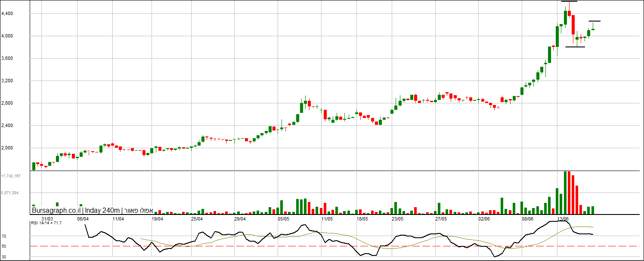The width and height of the screenshot is (644, 261).
Task: Select the 13/06 date marker
Action: point(563,219)
